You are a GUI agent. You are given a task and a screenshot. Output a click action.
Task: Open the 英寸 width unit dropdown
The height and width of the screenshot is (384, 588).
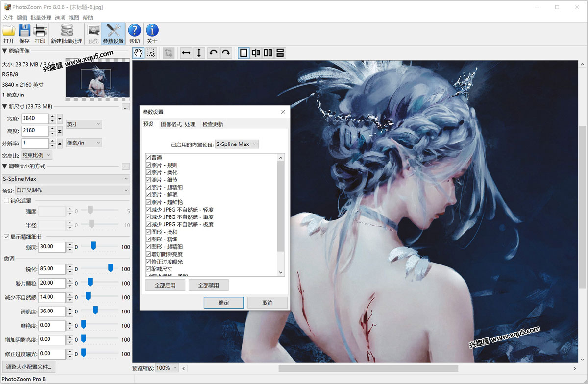click(84, 124)
